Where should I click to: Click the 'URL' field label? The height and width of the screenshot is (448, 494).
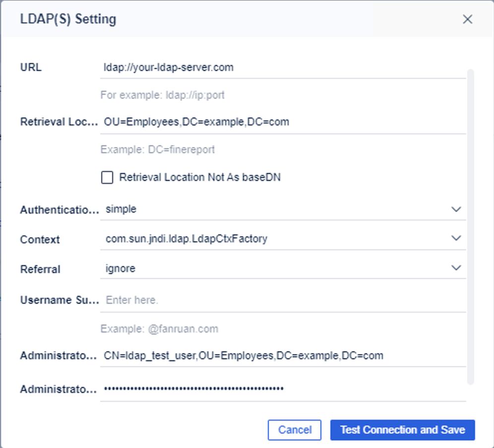pos(31,67)
